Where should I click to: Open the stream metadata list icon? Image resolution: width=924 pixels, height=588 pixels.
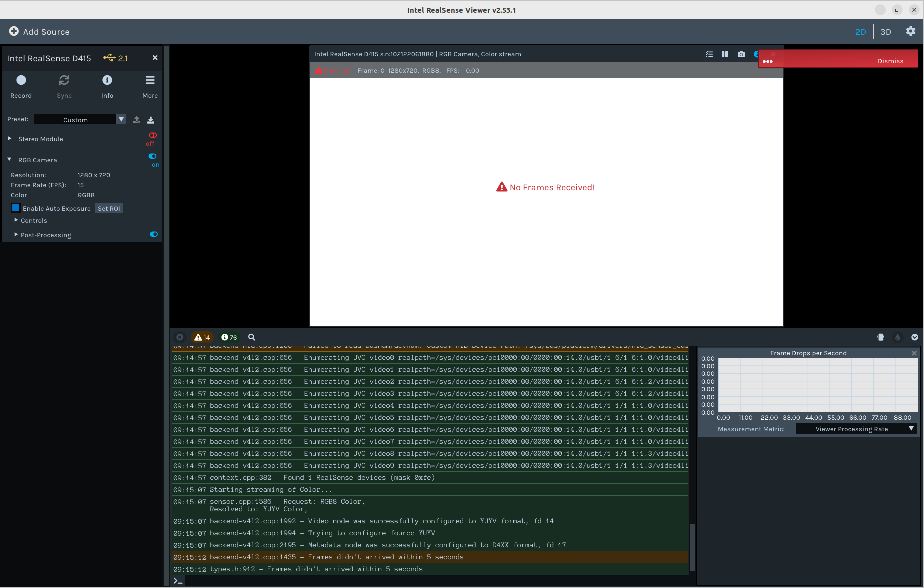pyautogui.click(x=709, y=54)
